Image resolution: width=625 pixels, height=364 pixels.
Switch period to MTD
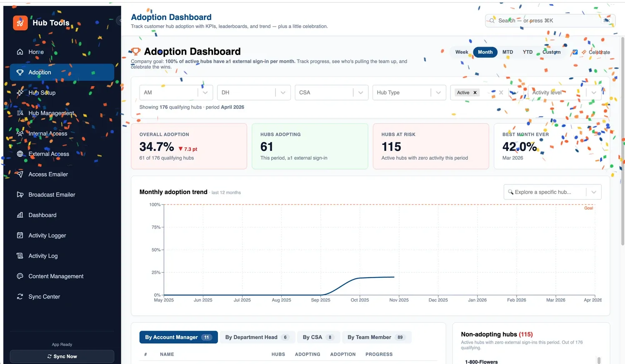[x=507, y=52]
